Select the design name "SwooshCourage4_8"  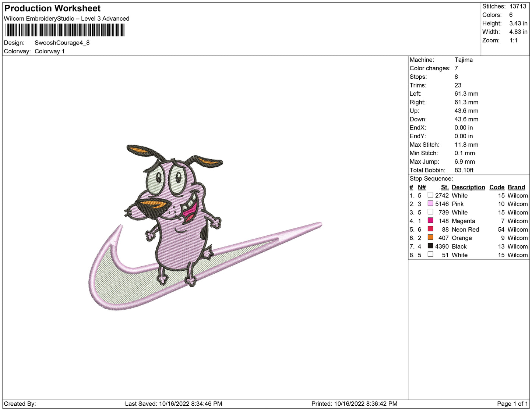[62, 43]
